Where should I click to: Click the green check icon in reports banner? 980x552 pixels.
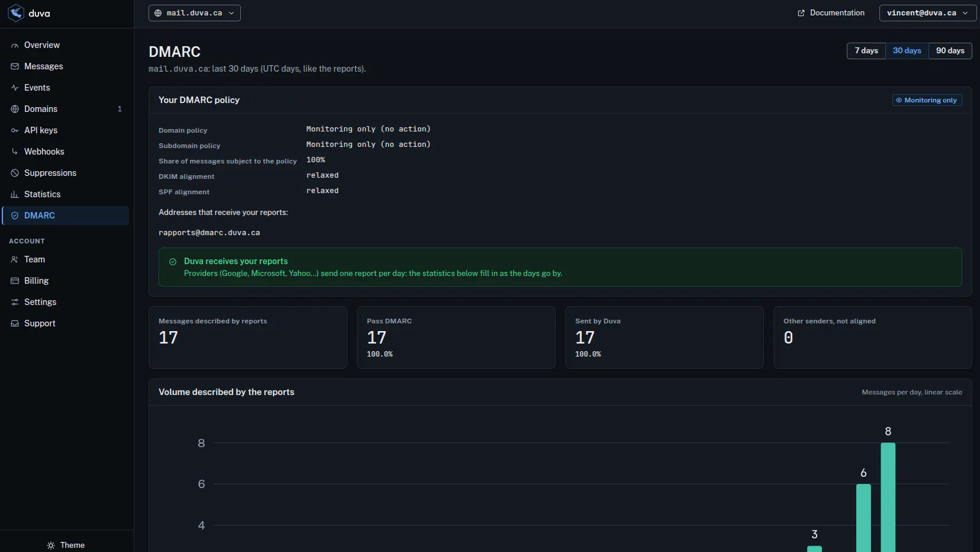coord(173,262)
